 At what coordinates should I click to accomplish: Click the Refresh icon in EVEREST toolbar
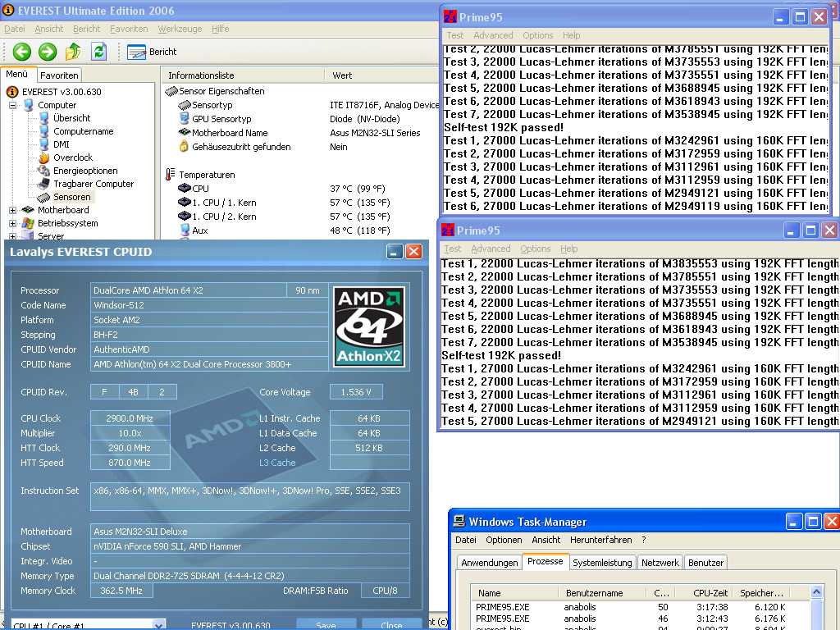98,52
